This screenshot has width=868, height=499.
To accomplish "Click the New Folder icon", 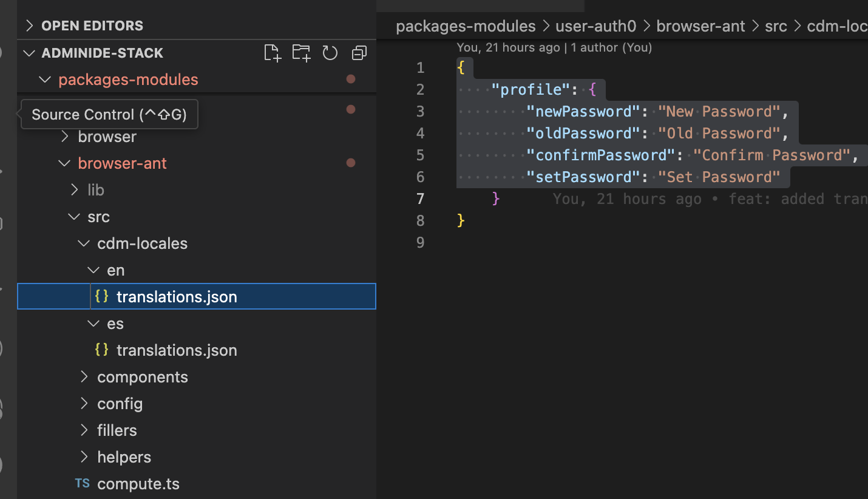I will tap(301, 53).
